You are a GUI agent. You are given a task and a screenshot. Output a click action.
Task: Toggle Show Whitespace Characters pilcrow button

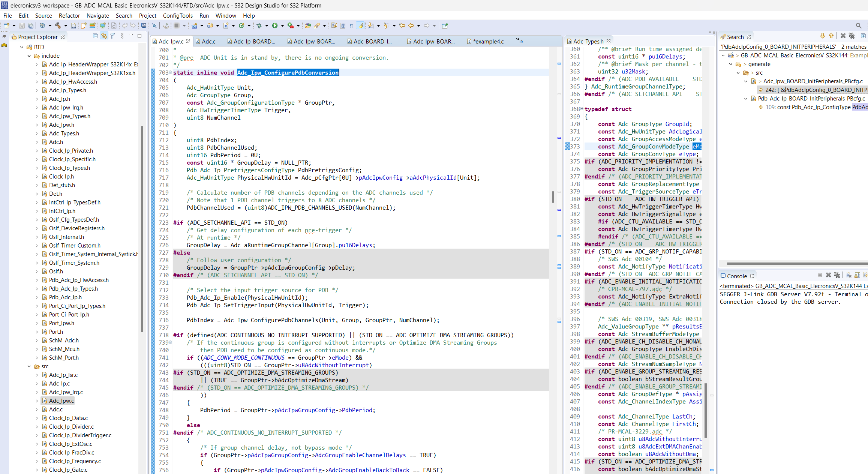click(x=351, y=25)
